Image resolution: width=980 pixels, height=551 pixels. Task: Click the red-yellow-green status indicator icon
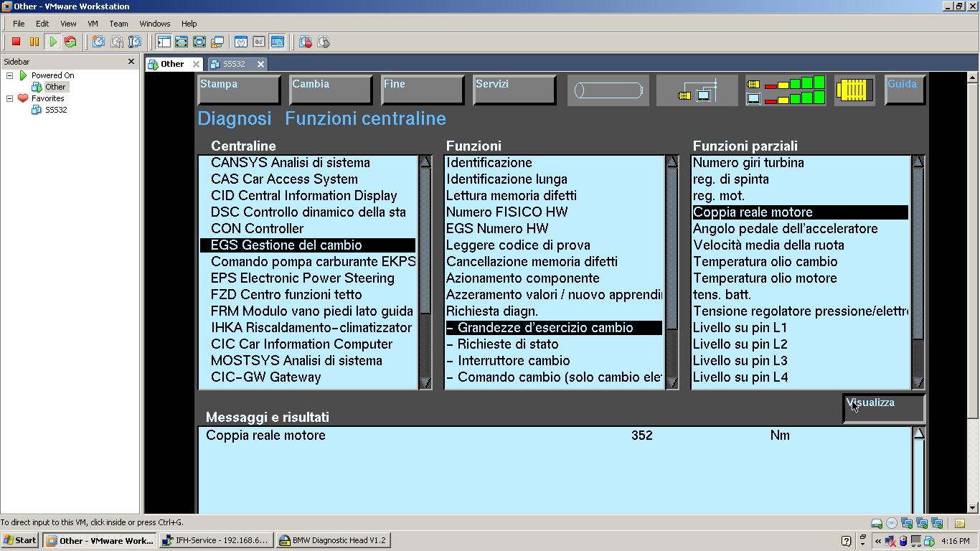786,91
